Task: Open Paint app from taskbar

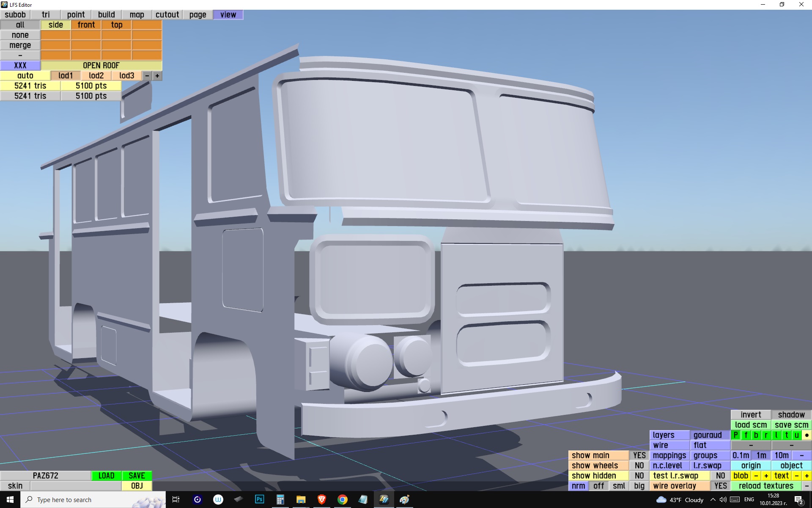Action: [x=404, y=500]
